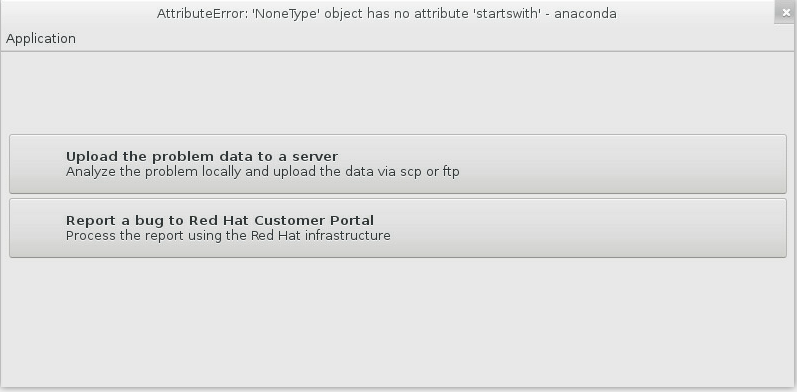This screenshot has width=797, height=392.
Task: Select Report a bug to Red Hat Customer Portal
Action: pyautogui.click(x=397, y=228)
